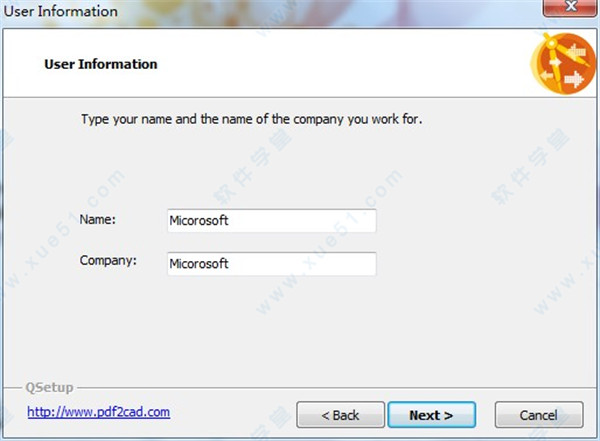Close the User Information dialog window

point(570,8)
